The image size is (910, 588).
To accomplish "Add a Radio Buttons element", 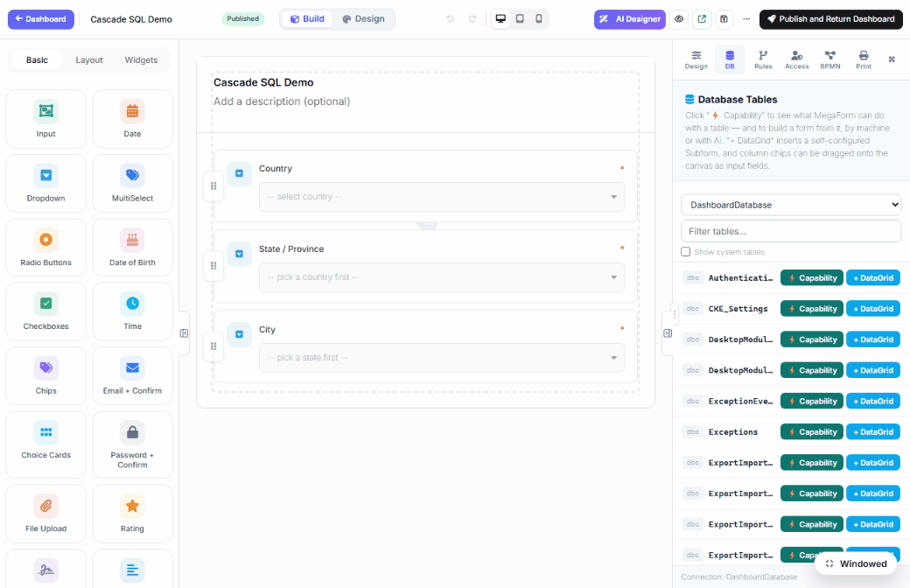I will point(45,248).
